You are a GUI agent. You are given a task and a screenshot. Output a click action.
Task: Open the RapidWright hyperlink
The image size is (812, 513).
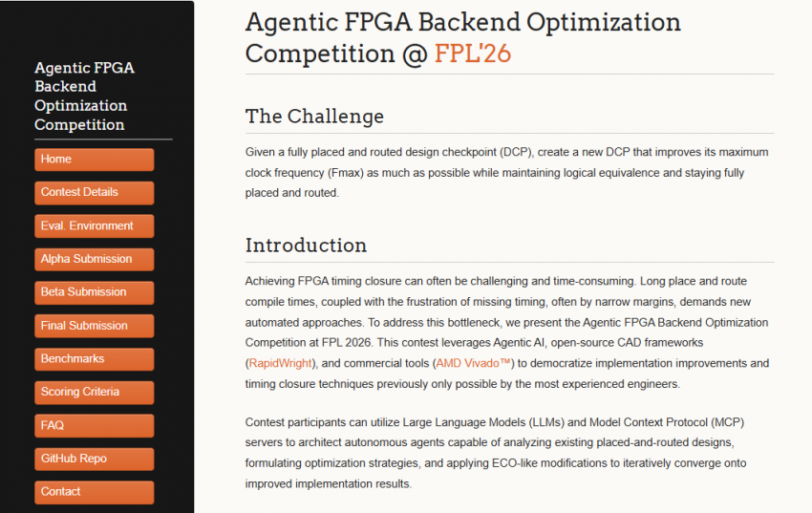(x=278, y=363)
